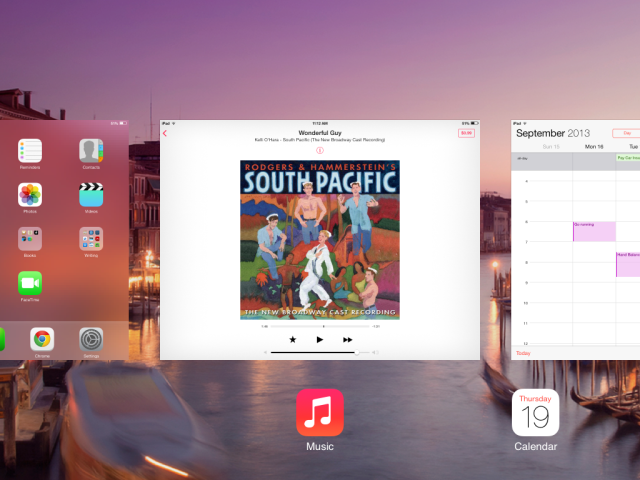Tap the info circle under the song title

pyautogui.click(x=320, y=151)
